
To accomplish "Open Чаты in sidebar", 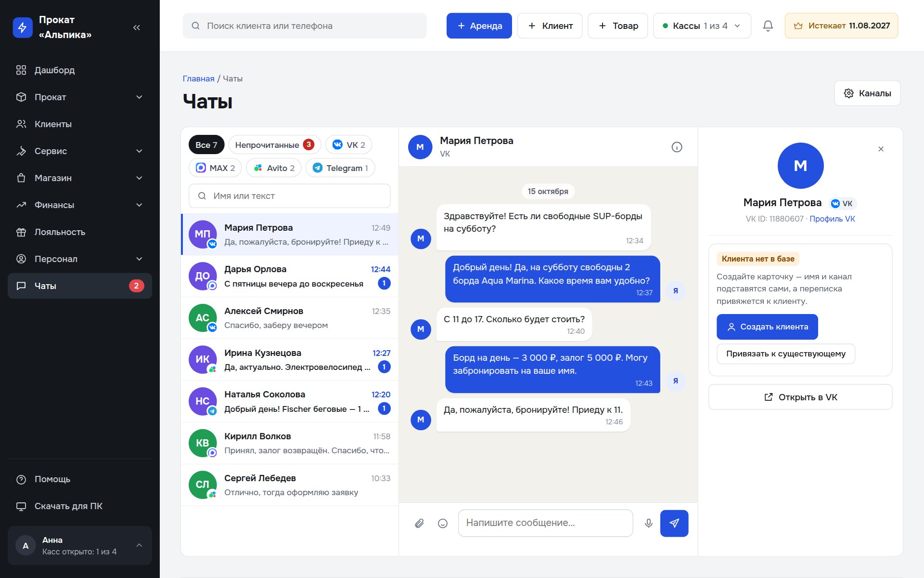I will 80,286.
